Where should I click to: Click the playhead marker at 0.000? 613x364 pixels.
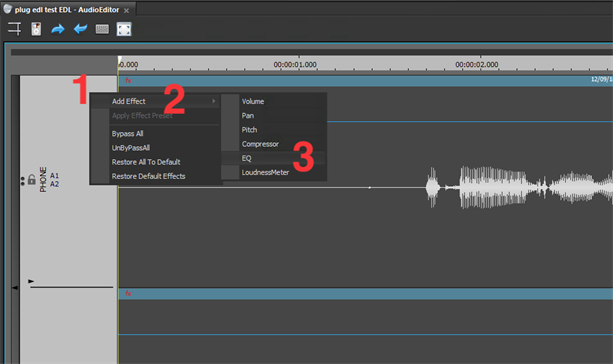[x=120, y=59]
